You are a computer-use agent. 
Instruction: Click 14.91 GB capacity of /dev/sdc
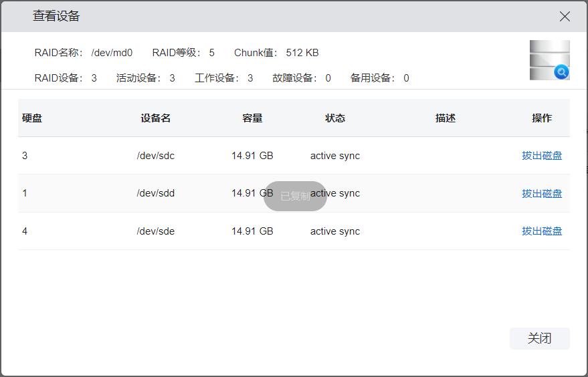point(252,156)
